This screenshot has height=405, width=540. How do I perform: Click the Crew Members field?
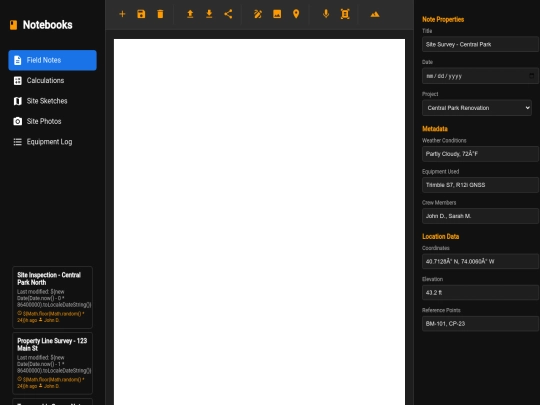(x=480, y=216)
